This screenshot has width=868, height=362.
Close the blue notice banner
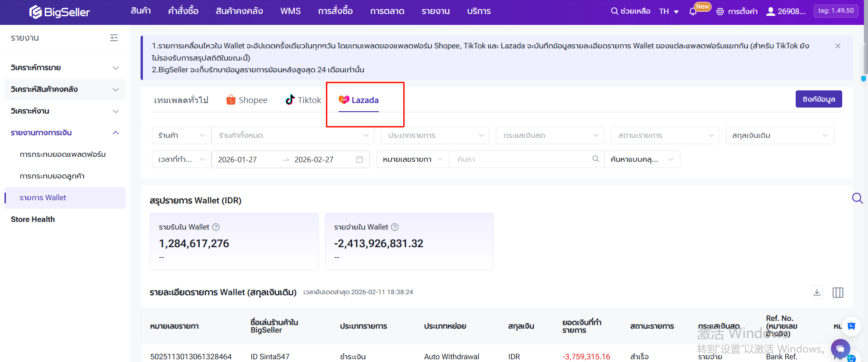coord(838,46)
